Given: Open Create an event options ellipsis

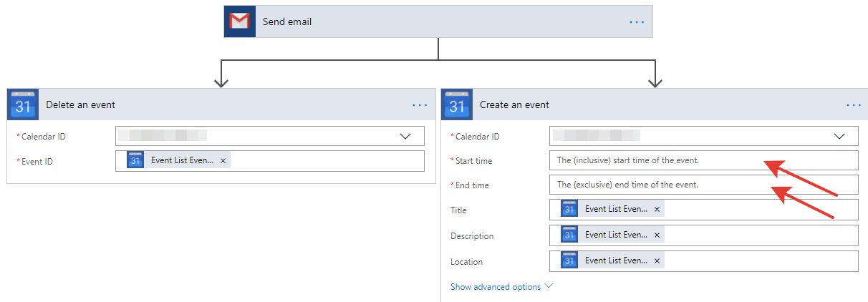Looking at the screenshot, I should pyautogui.click(x=854, y=105).
